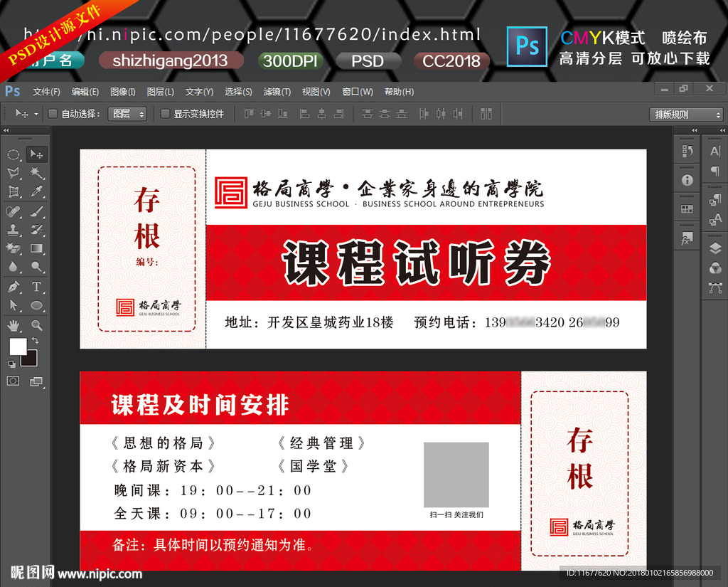Image resolution: width=728 pixels, height=587 pixels.
Task: Select the Zoom tool in the toolbox
Action: [36, 325]
